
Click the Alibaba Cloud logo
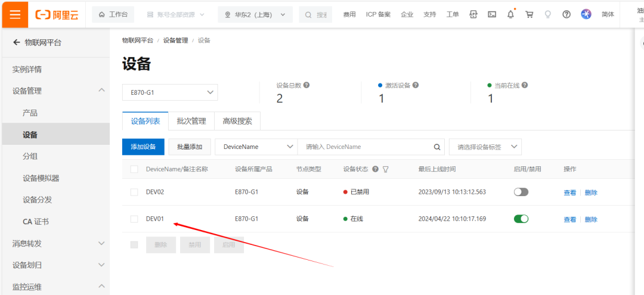[57, 15]
